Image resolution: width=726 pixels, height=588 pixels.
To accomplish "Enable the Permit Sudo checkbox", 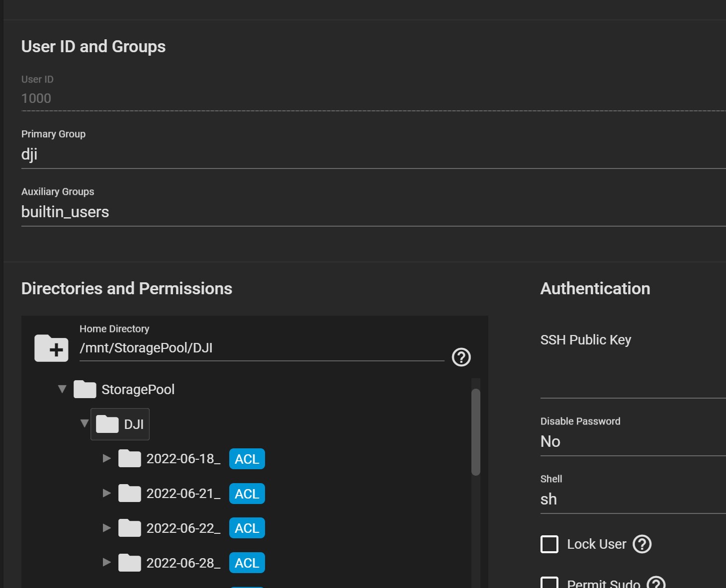I will [549, 583].
